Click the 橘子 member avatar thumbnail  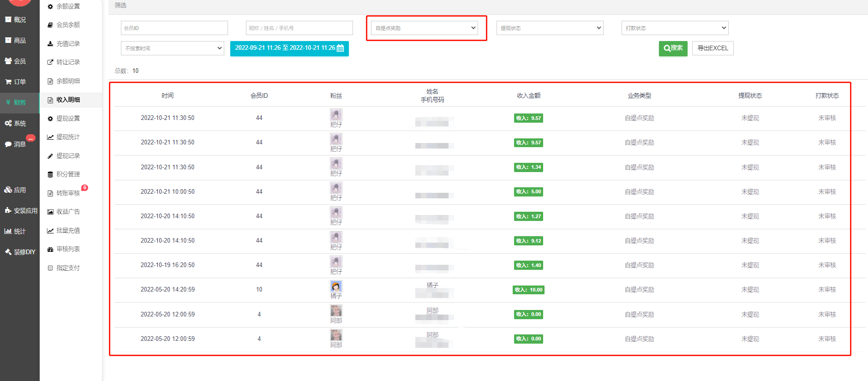336,286
